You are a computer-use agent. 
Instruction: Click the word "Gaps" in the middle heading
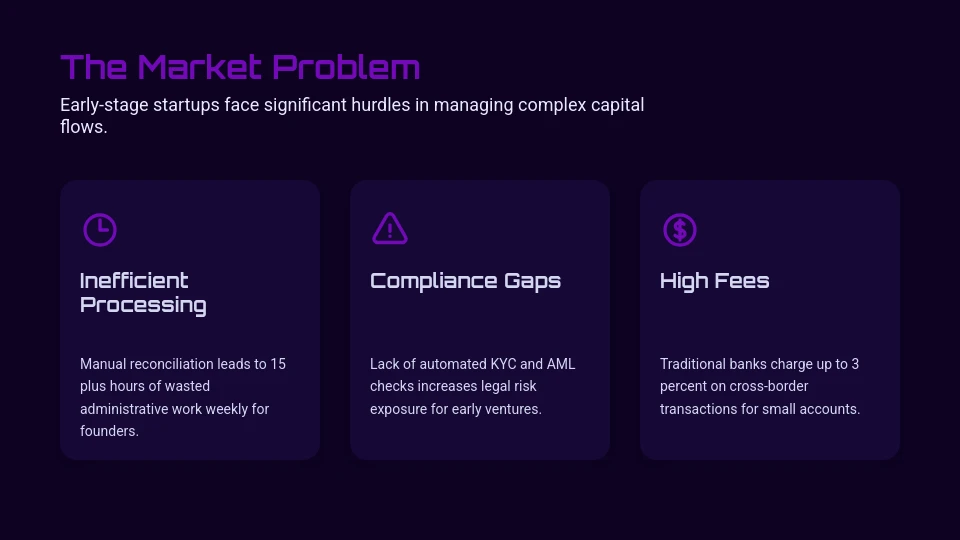tap(532, 281)
